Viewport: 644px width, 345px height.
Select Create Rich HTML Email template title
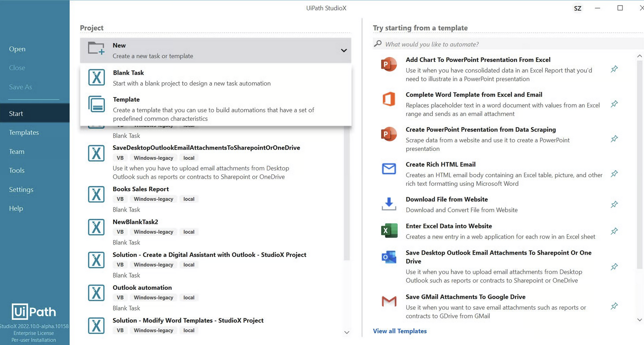tap(441, 165)
